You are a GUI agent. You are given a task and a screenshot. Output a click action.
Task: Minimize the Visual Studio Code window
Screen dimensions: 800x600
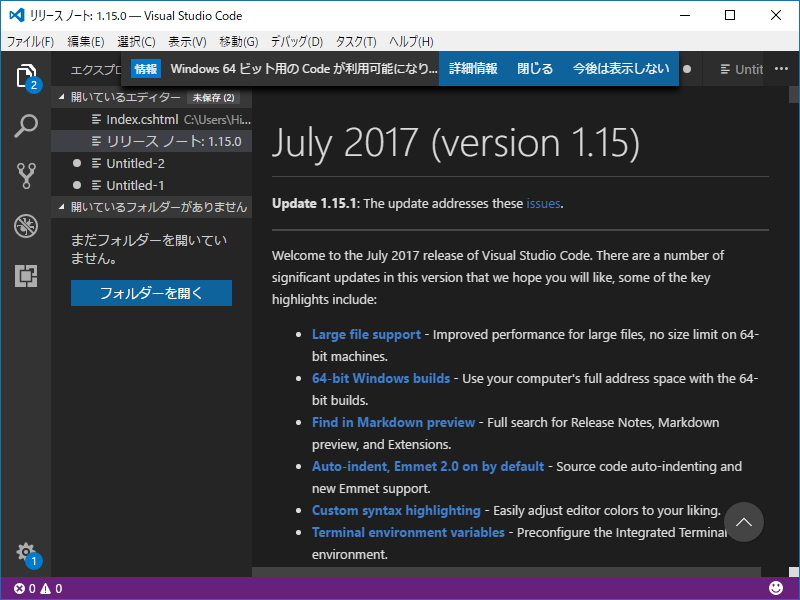click(685, 15)
